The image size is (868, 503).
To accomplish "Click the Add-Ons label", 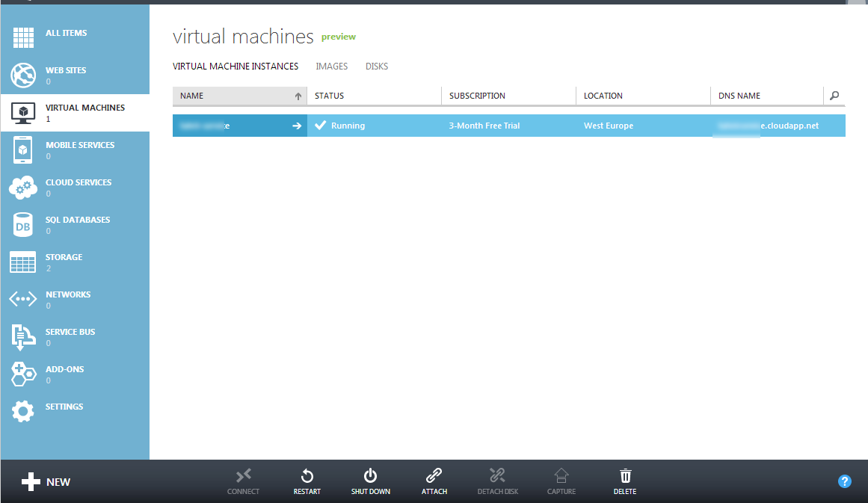I will point(65,369).
